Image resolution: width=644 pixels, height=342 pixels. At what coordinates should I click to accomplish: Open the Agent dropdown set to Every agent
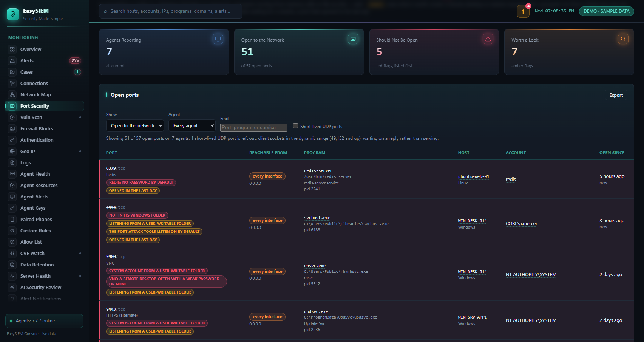click(x=192, y=125)
